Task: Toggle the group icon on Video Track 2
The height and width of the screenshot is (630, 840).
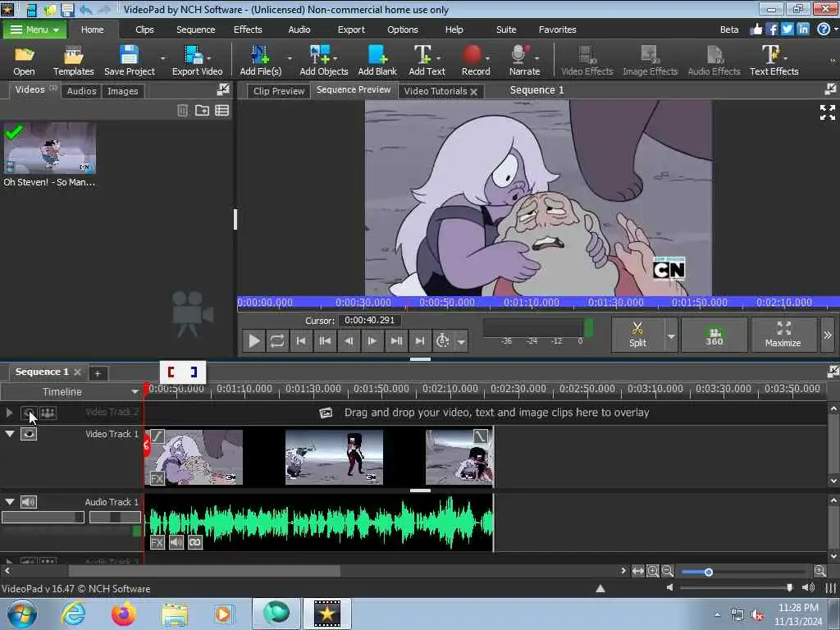Action: (48, 413)
